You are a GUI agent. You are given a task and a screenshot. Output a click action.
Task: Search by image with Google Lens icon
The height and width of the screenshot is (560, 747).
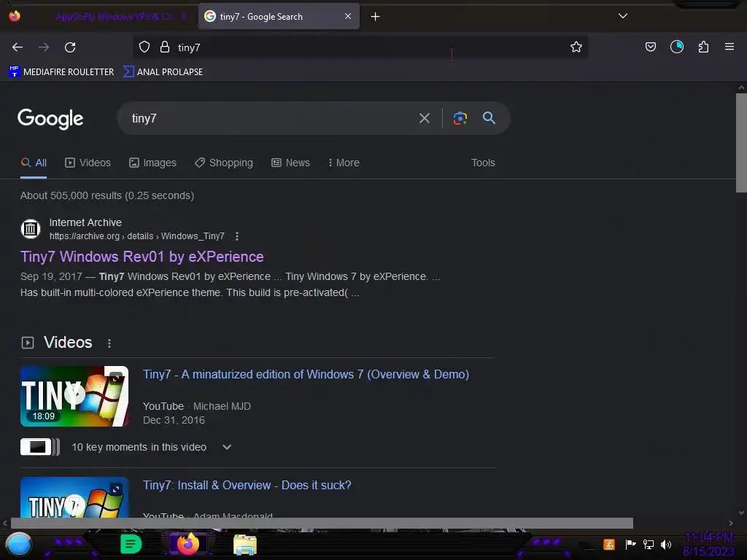click(460, 118)
